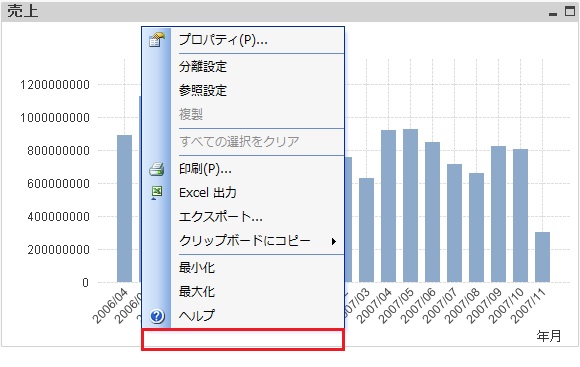
Task: Select the bar for 2007/09
Action: [498, 214]
